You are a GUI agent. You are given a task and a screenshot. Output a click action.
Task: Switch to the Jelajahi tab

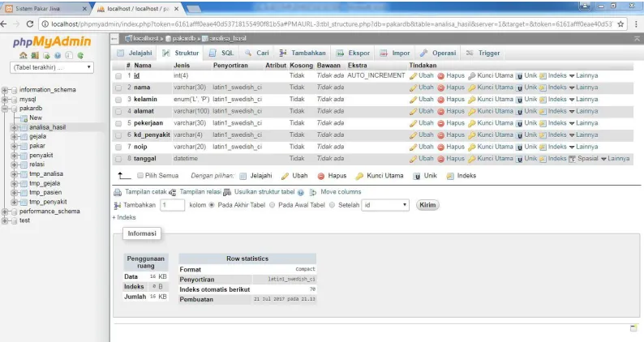click(135, 53)
